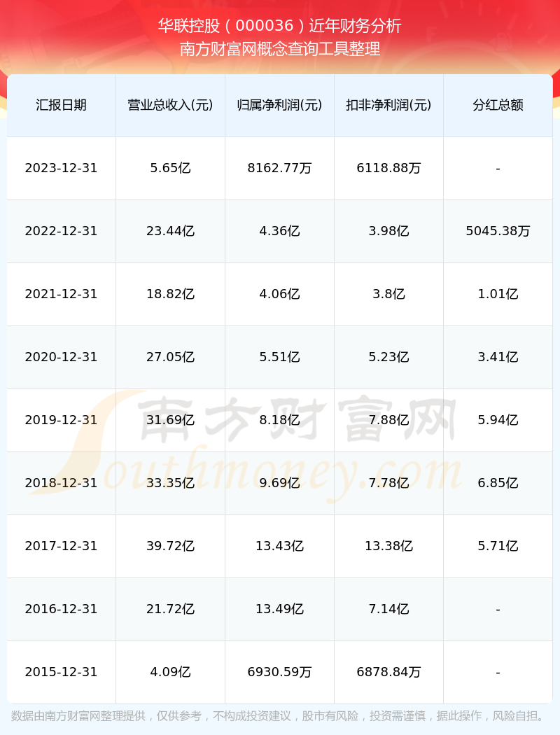Select the 13.49亿 net profit cell
The width and height of the screenshot is (560, 735).
[x=280, y=610]
